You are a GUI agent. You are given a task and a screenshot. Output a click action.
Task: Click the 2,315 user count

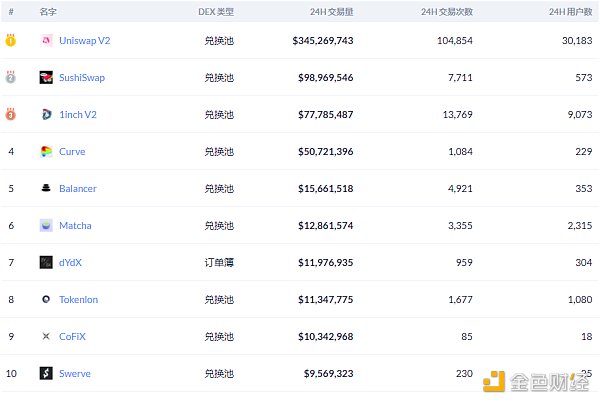pos(580,225)
